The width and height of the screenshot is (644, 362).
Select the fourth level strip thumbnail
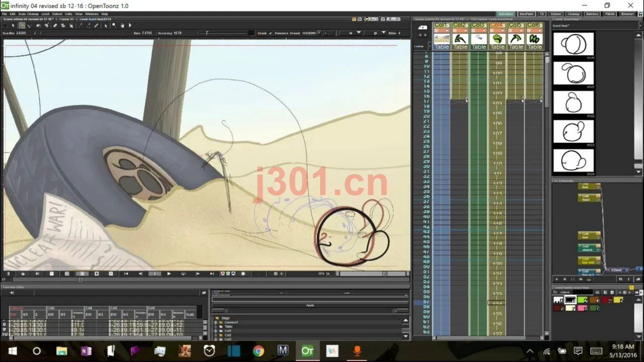[574, 132]
